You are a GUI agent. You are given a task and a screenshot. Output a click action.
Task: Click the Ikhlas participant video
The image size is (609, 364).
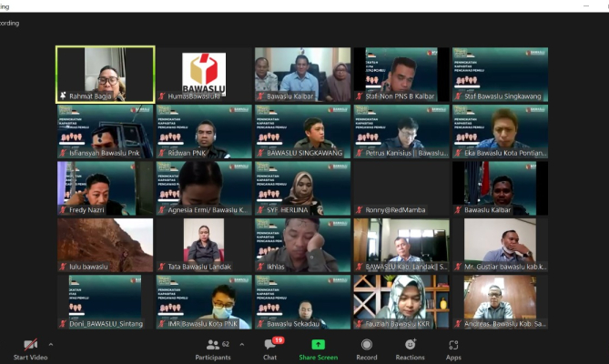click(302, 244)
